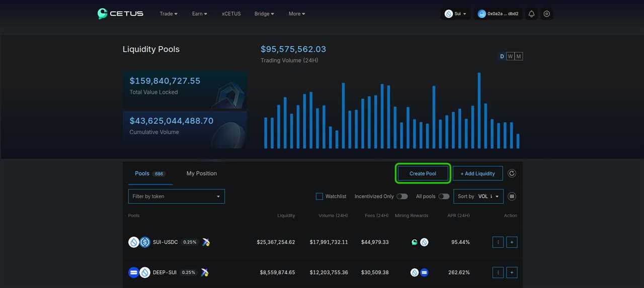The height and width of the screenshot is (288, 644).
Task: Click SUI-USDC mining rewards icons
Action: (420, 242)
